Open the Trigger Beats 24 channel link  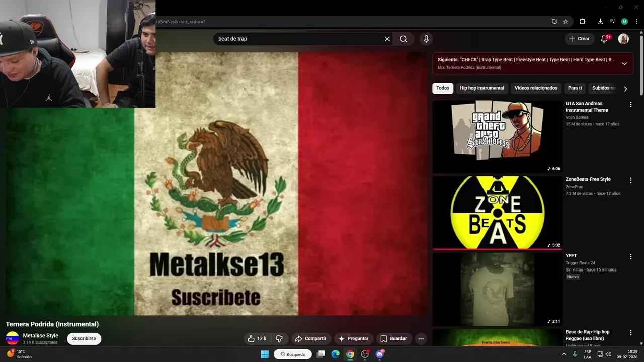point(580,263)
